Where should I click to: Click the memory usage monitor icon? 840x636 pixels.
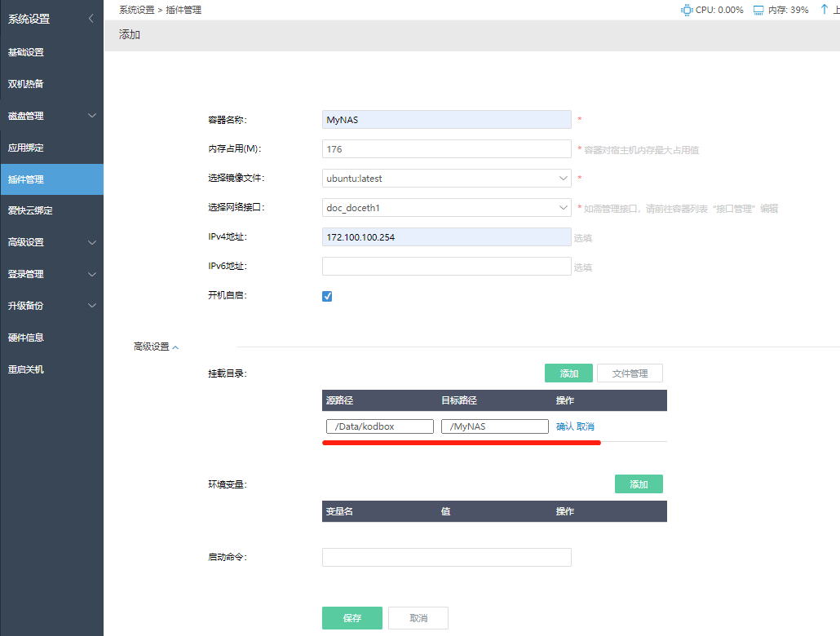pyautogui.click(x=758, y=10)
